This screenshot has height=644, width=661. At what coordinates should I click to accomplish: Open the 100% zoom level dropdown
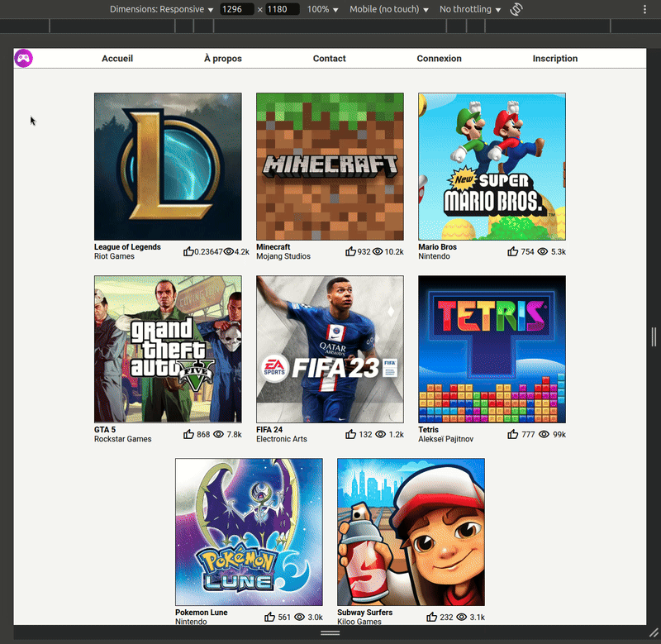pos(323,10)
